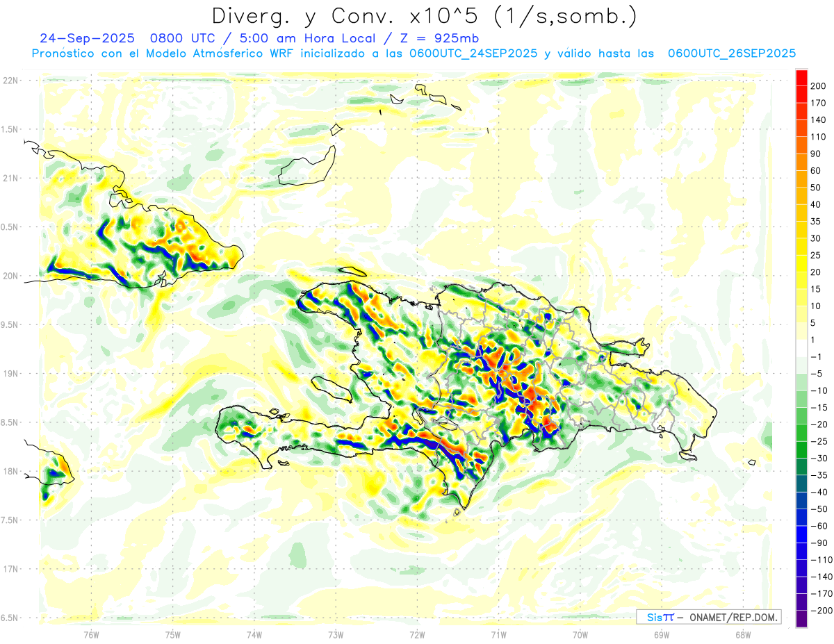Screen dimensions: 834x644
Task: Click latitude label '21N'
Action: click(10, 178)
